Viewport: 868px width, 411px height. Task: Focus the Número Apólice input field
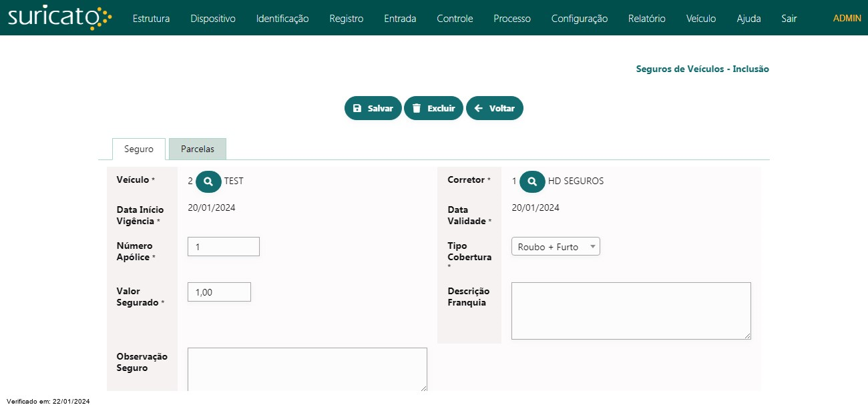pos(223,247)
